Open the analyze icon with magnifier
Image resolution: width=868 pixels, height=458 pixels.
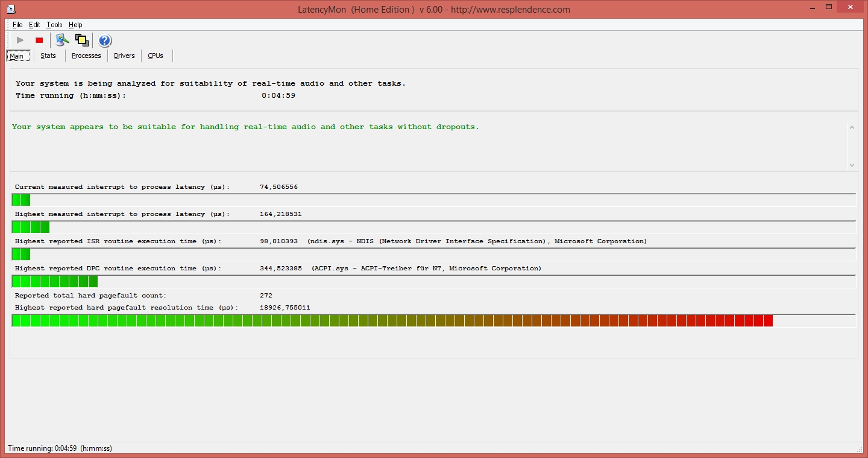(x=62, y=40)
